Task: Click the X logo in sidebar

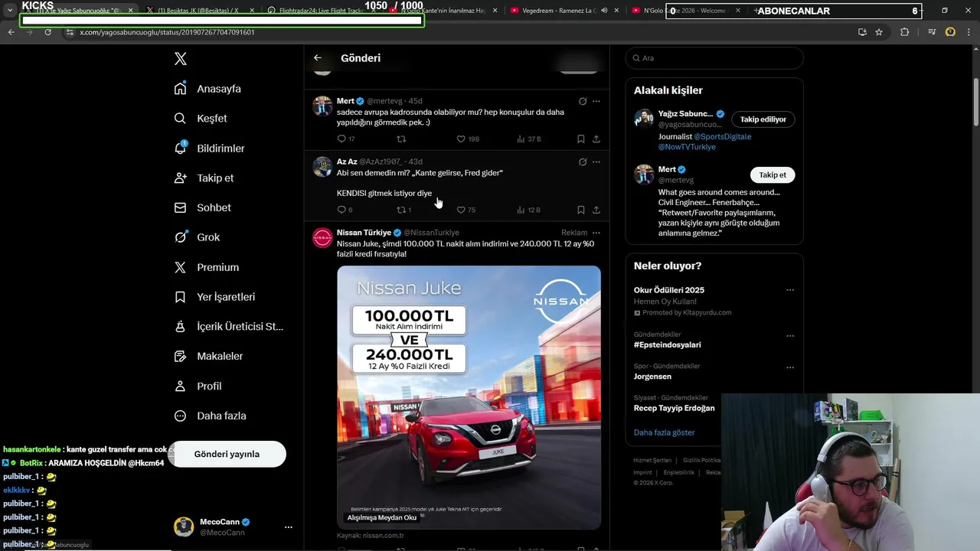Action: pyautogui.click(x=180, y=59)
